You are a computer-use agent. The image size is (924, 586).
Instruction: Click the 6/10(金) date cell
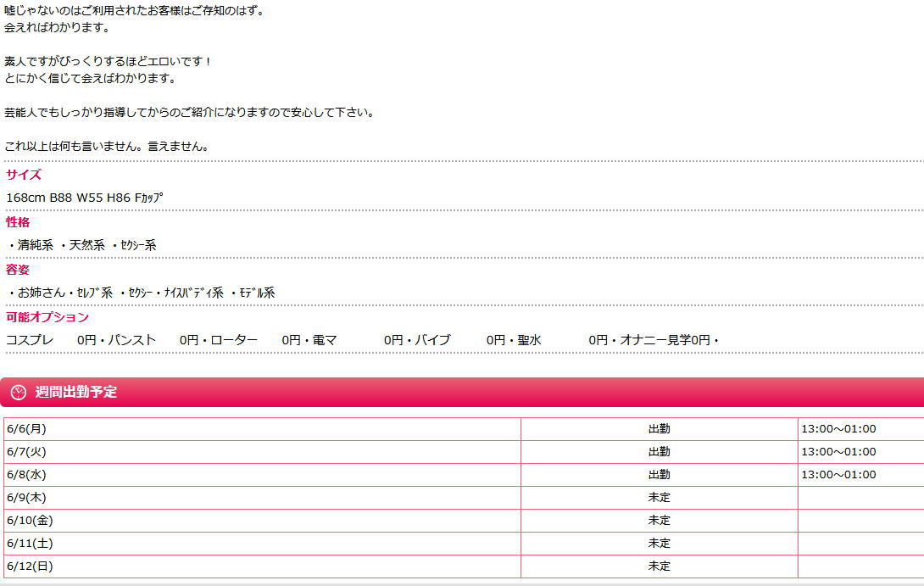coord(30,521)
